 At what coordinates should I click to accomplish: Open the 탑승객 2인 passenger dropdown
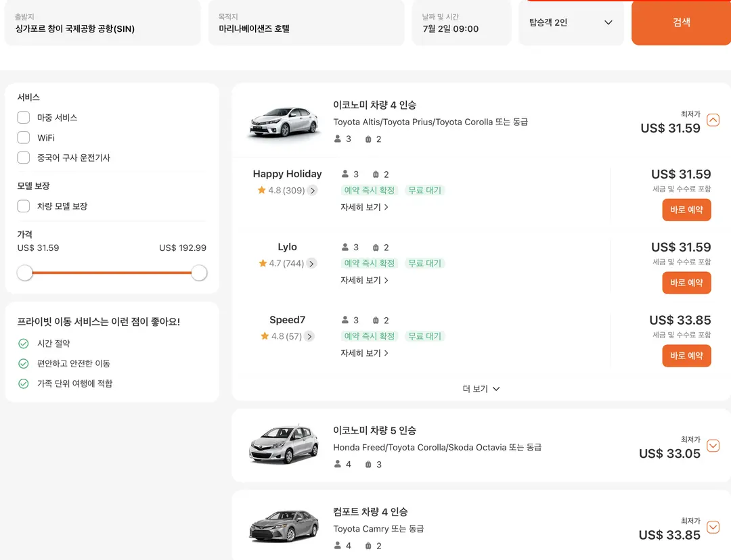[x=571, y=23]
